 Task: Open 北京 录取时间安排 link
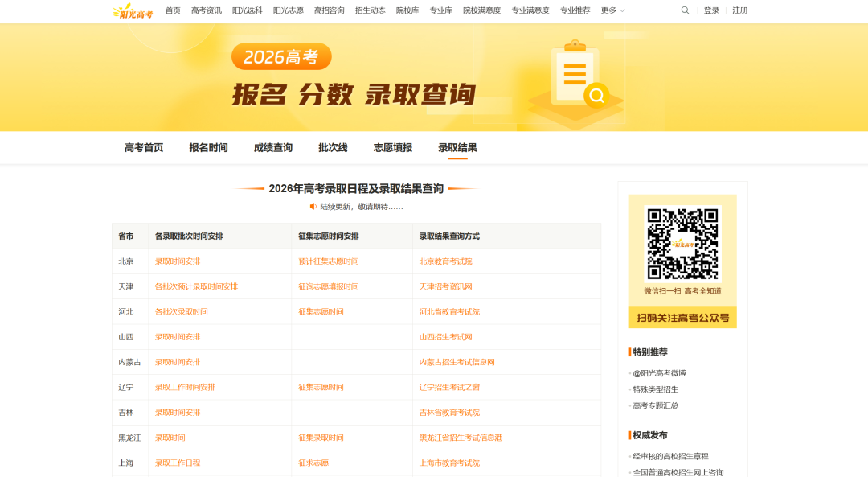pos(177,261)
